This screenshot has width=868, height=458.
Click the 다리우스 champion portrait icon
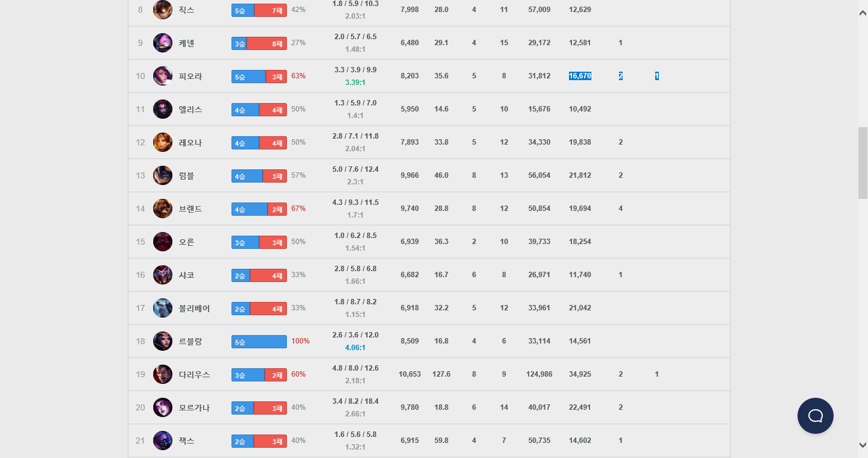coord(163,374)
